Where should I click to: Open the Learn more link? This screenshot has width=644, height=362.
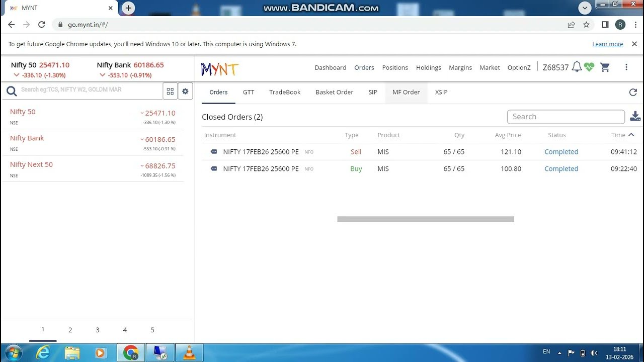pos(607,44)
